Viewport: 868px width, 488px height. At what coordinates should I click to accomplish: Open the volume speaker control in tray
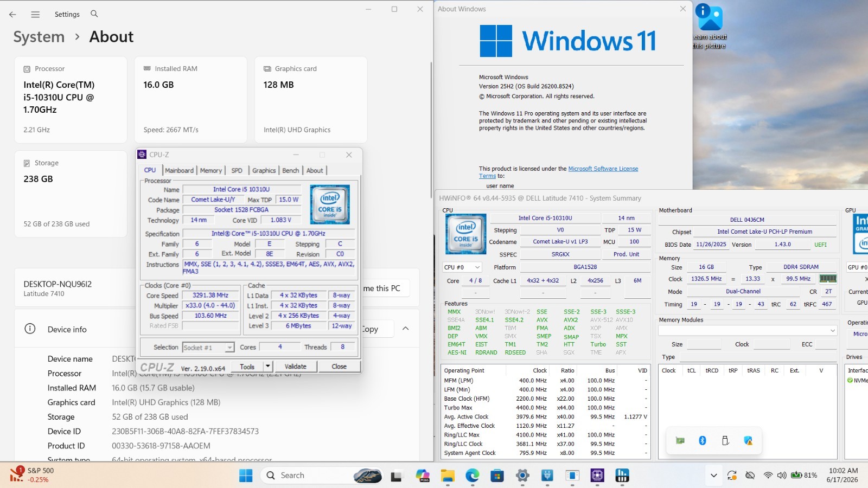coord(782,476)
